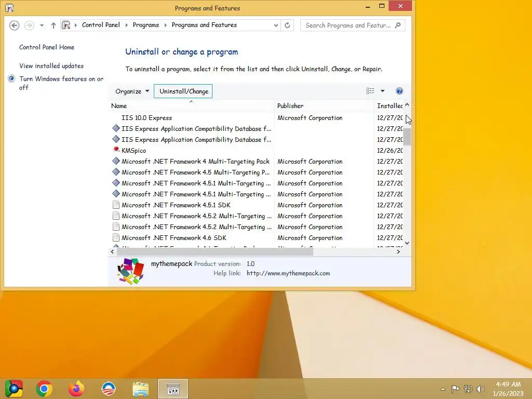The height and width of the screenshot is (399, 532).
Task: Click Programs and Features breadcrumb
Action: (x=204, y=25)
